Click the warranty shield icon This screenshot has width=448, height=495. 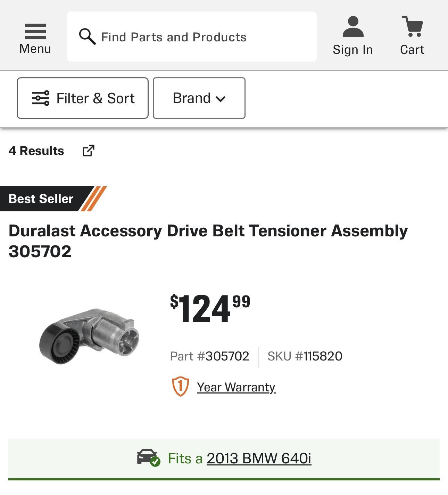click(x=181, y=387)
